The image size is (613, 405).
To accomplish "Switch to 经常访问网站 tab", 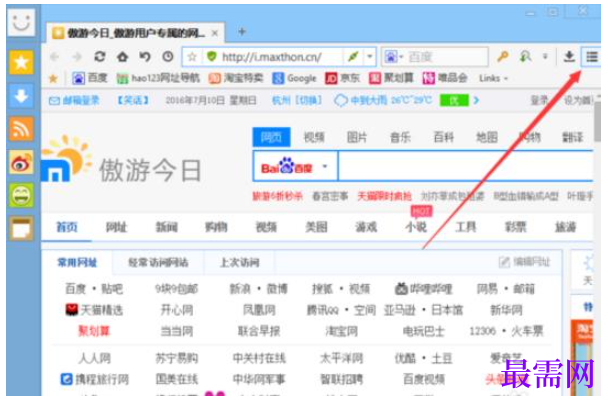I will (158, 262).
